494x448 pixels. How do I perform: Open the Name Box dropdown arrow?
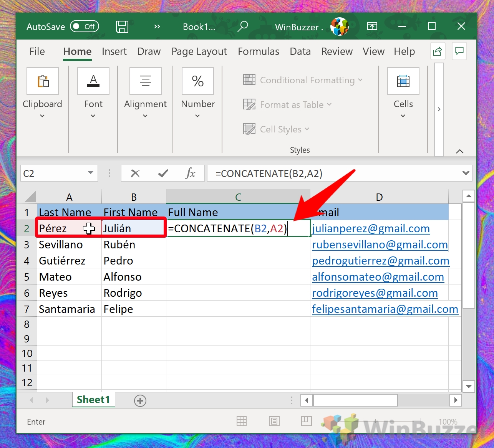coord(91,173)
